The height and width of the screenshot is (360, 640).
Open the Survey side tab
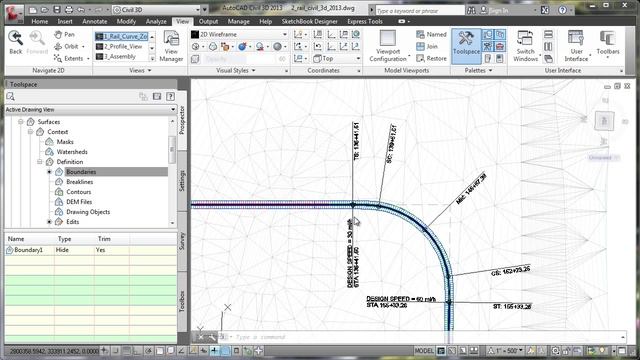182,241
